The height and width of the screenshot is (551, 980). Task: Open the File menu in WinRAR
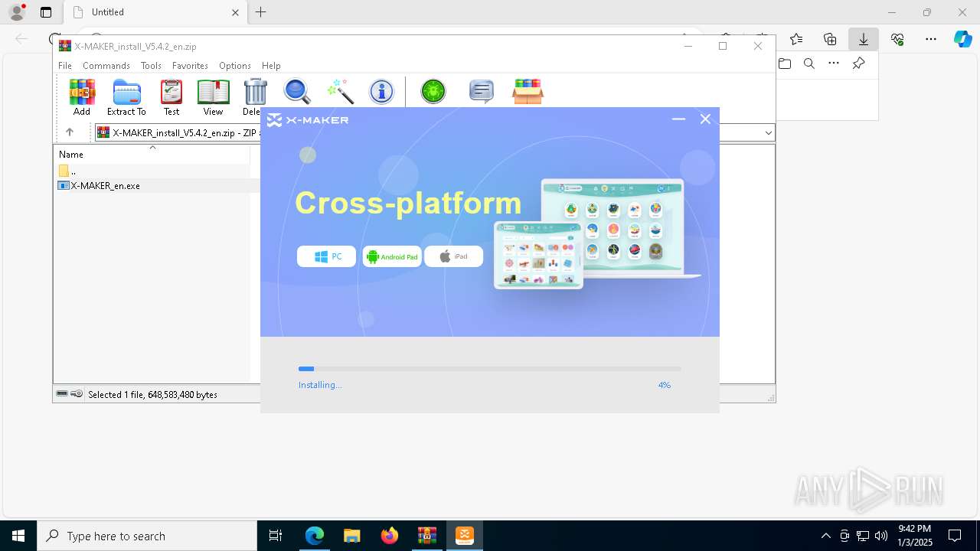(65, 66)
